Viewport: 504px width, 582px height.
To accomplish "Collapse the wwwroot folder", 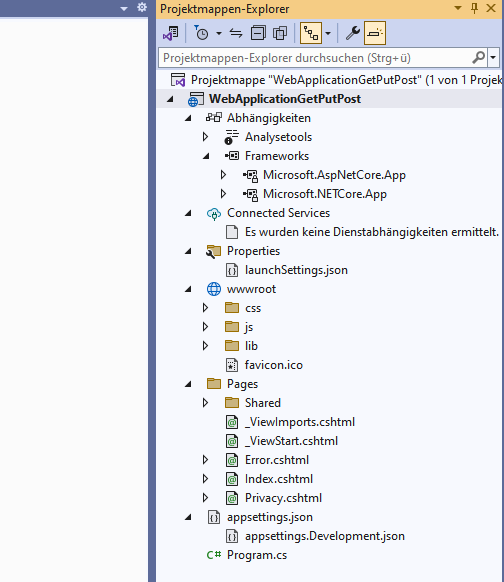I will (x=189, y=290).
